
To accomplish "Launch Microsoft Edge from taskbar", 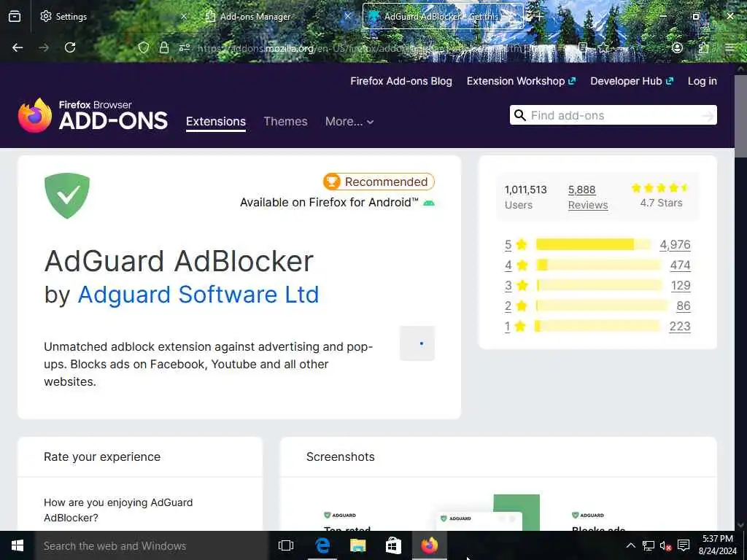I will coord(322,545).
